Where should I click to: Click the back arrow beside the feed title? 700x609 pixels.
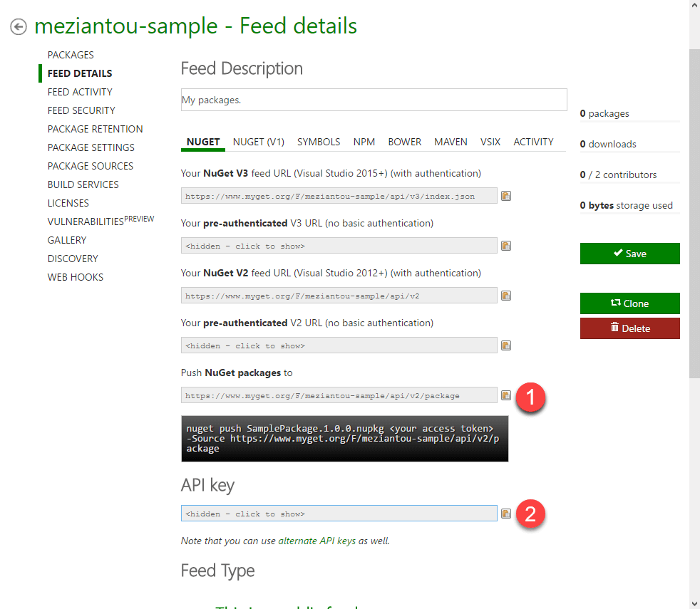coord(19,27)
